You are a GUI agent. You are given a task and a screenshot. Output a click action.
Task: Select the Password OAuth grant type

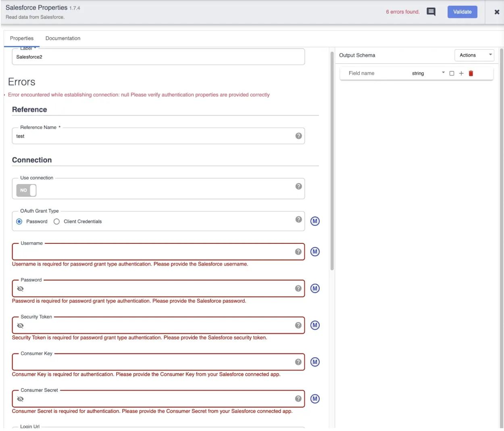(x=19, y=222)
